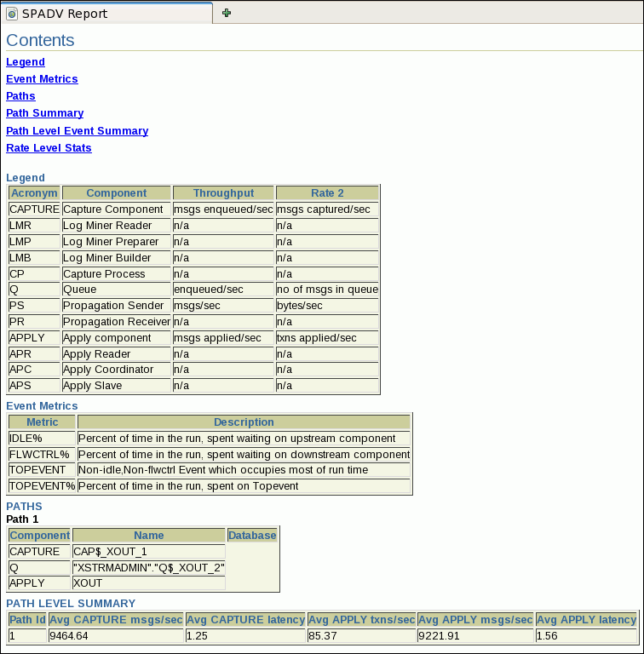Jump to the Paths section link
The width and height of the screenshot is (644, 654).
(20, 96)
